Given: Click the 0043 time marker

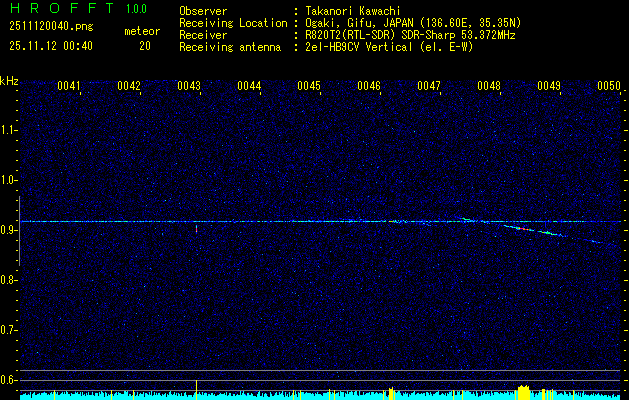Looking at the screenshot, I should point(189,86).
